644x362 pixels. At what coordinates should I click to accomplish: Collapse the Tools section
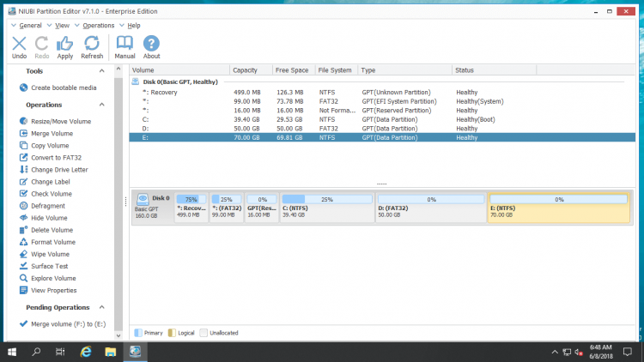pyautogui.click(x=101, y=71)
